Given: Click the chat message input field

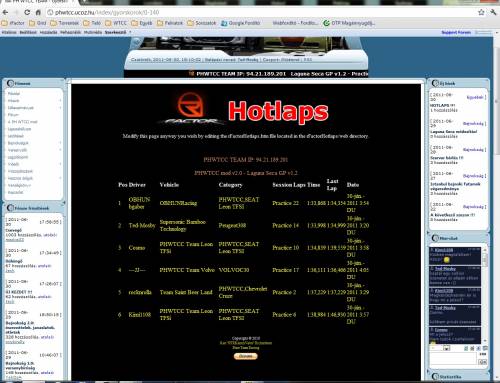Looking at the screenshot, I should click(453, 359).
